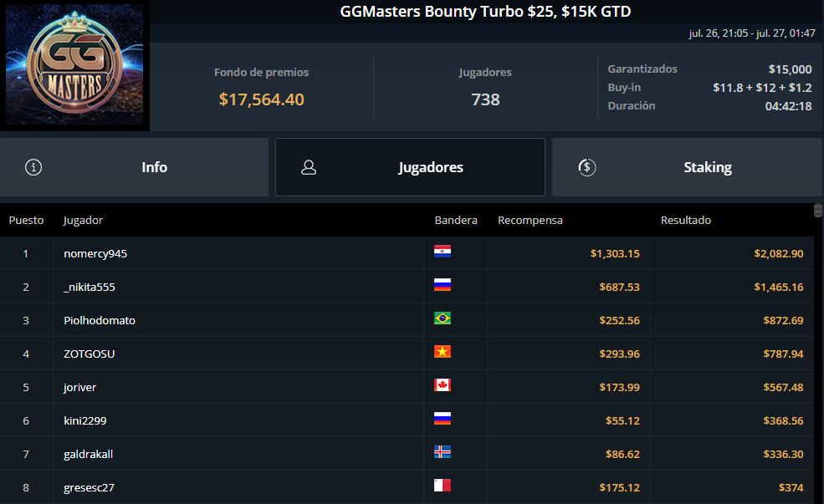824x504 pixels.
Task: Click joriver result $567.48
Action: point(783,388)
